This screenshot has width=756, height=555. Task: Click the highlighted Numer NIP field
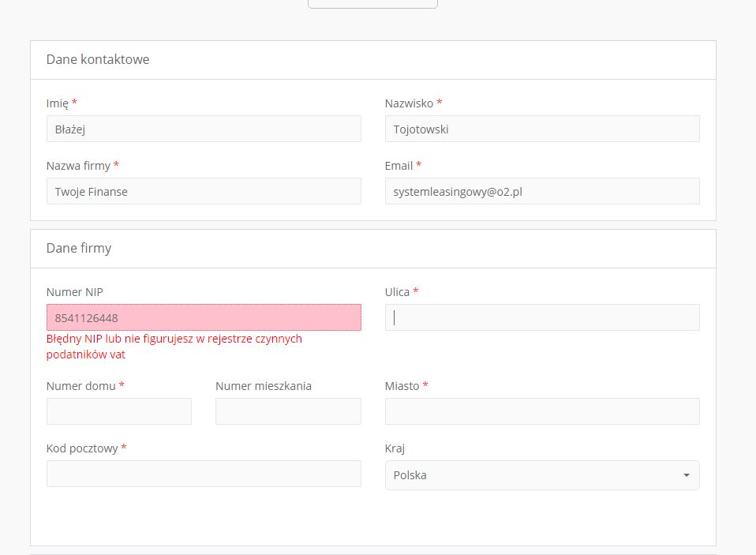[x=204, y=317]
